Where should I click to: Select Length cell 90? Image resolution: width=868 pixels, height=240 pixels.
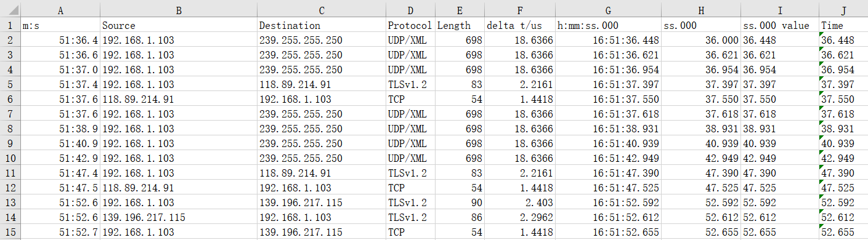click(460, 202)
